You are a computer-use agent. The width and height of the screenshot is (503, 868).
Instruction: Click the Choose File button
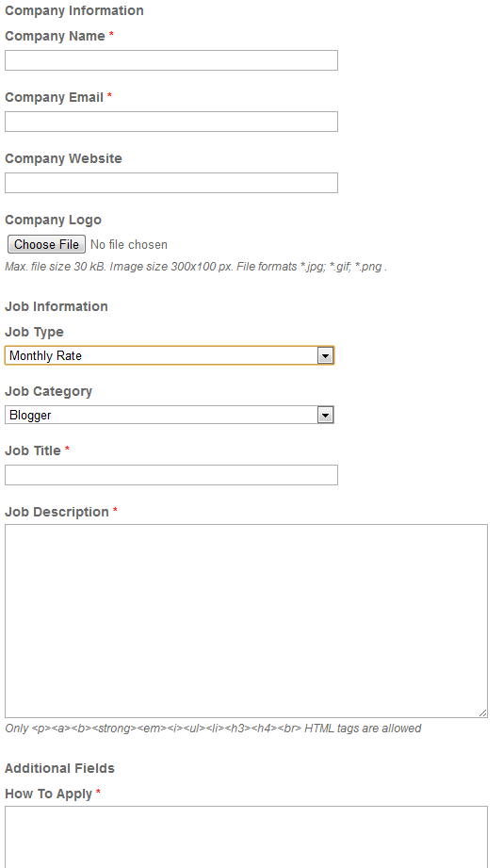click(46, 244)
